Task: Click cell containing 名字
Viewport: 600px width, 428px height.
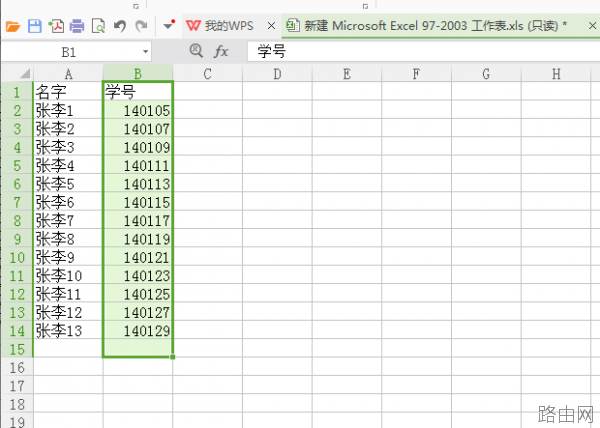Action: pos(68,92)
